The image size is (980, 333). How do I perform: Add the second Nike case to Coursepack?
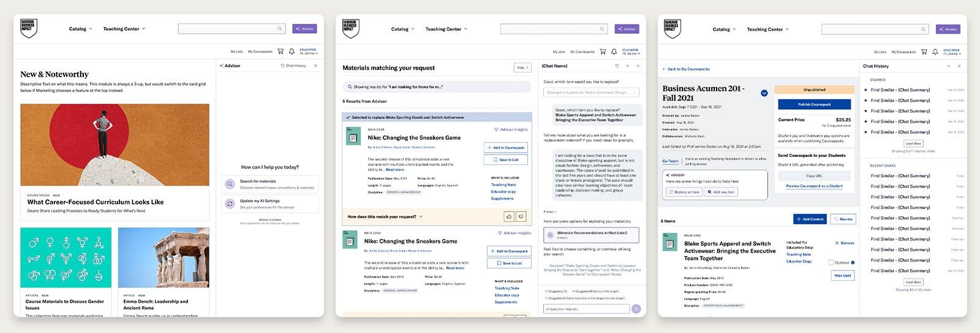pyautogui.click(x=510, y=251)
